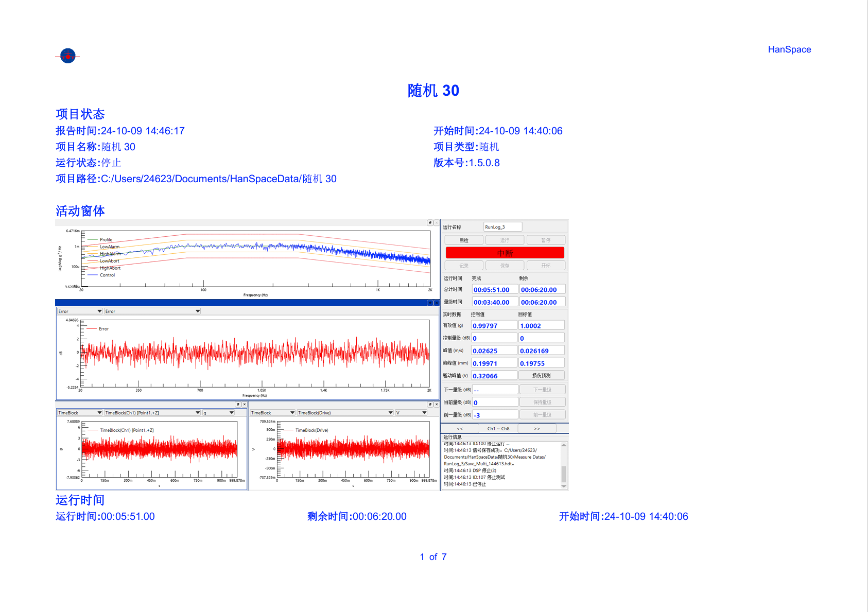
Task: Click the RunLog_3 run name field
Action: point(502,227)
